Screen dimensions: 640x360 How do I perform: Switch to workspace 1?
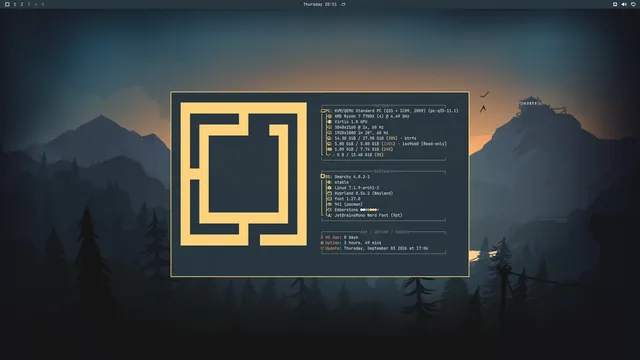[15, 4]
